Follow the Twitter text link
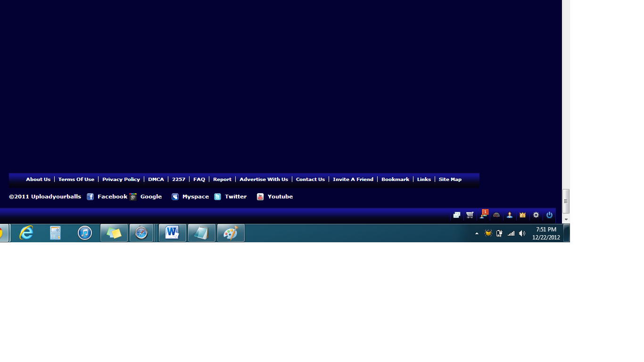This screenshot has height=362, width=644. point(236,197)
